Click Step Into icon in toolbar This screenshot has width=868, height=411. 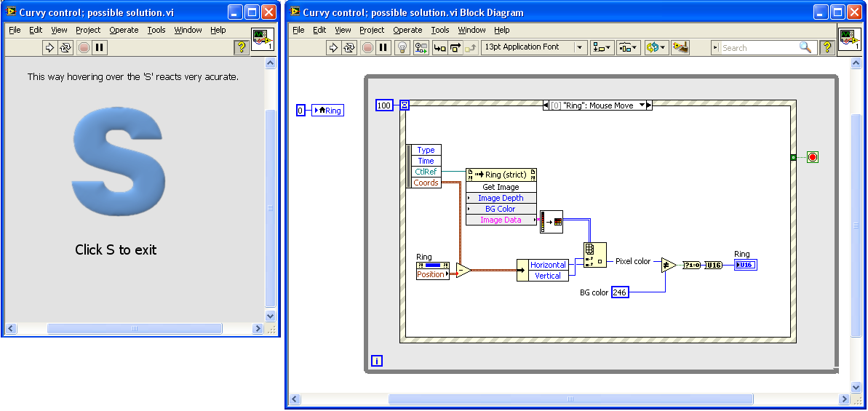[439, 47]
